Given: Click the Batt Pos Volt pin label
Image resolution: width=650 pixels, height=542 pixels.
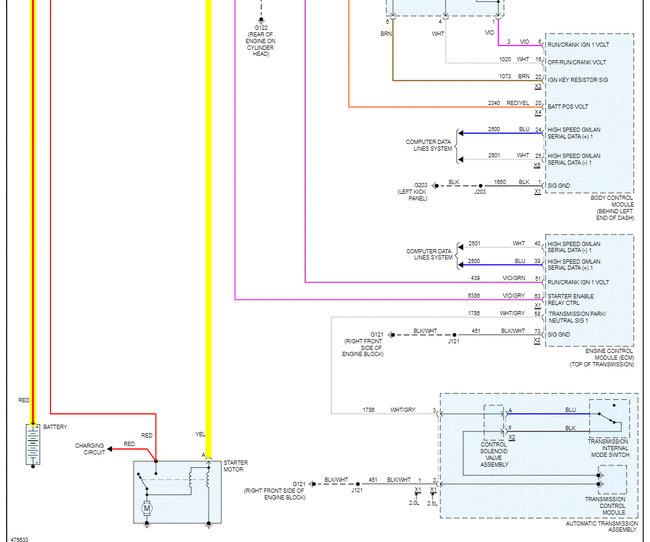Looking at the screenshot, I should 568,107.
